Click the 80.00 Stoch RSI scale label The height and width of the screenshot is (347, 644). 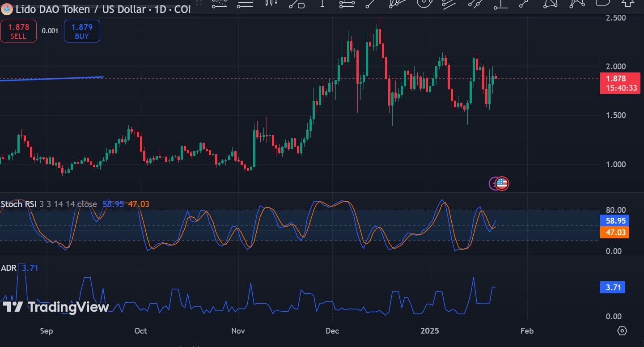click(616, 210)
